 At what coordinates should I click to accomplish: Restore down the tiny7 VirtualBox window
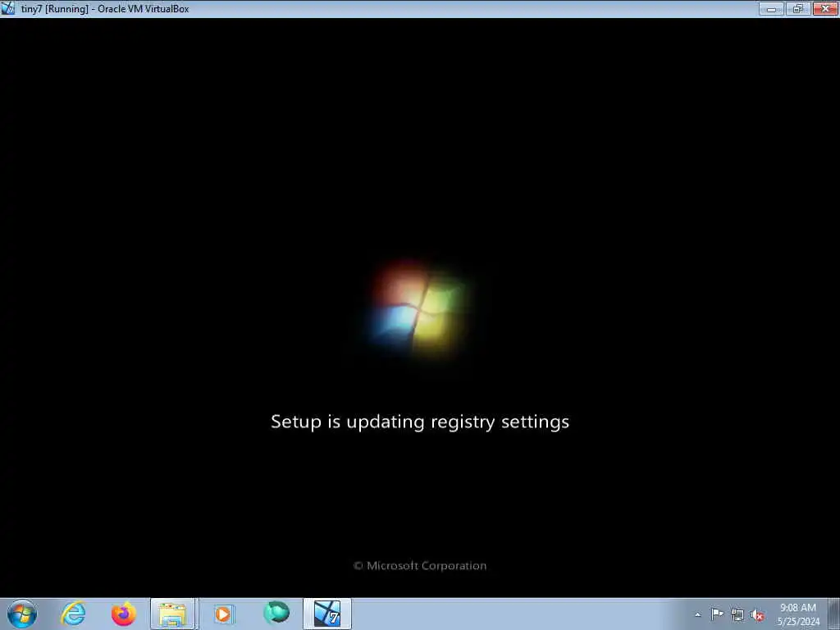[798, 8]
